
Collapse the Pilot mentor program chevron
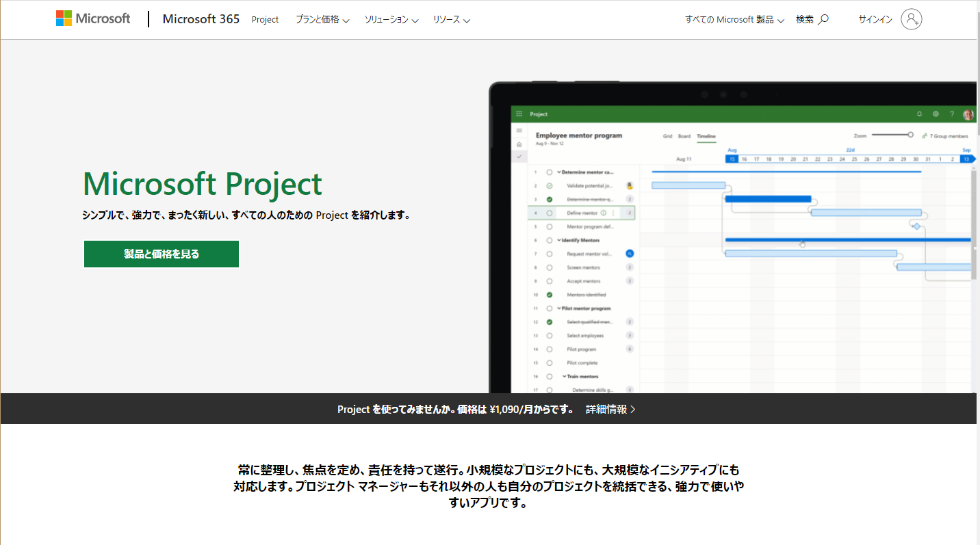[x=559, y=308]
